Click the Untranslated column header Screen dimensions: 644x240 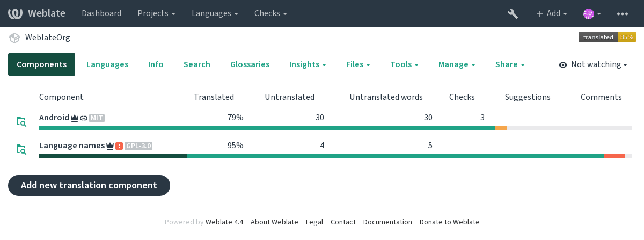(289, 97)
